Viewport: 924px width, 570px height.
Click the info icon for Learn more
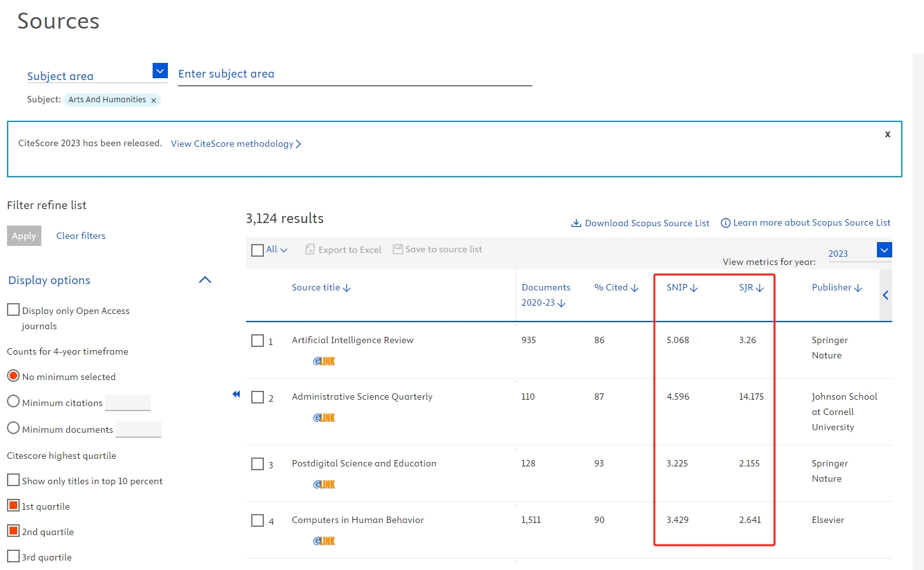tap(725, 223)
